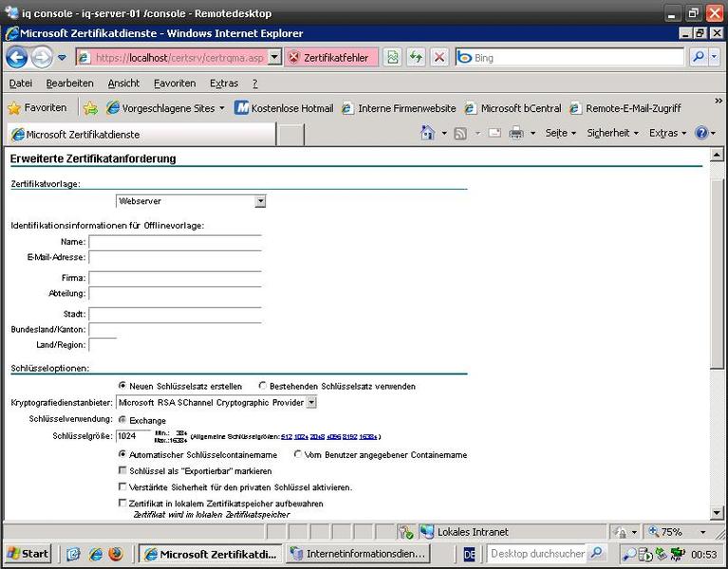Enable Verstärkte Sicherheit für privaten Schlüssel

(122, 486)
